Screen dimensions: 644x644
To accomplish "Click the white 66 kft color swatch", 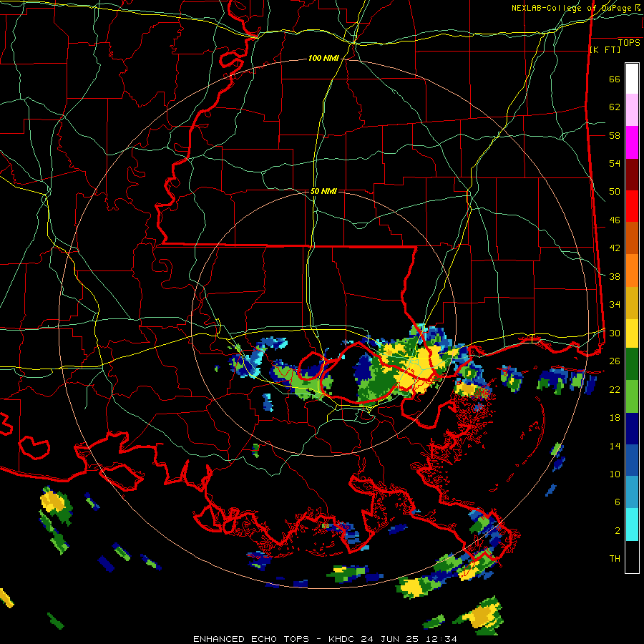I will (632, 79).
